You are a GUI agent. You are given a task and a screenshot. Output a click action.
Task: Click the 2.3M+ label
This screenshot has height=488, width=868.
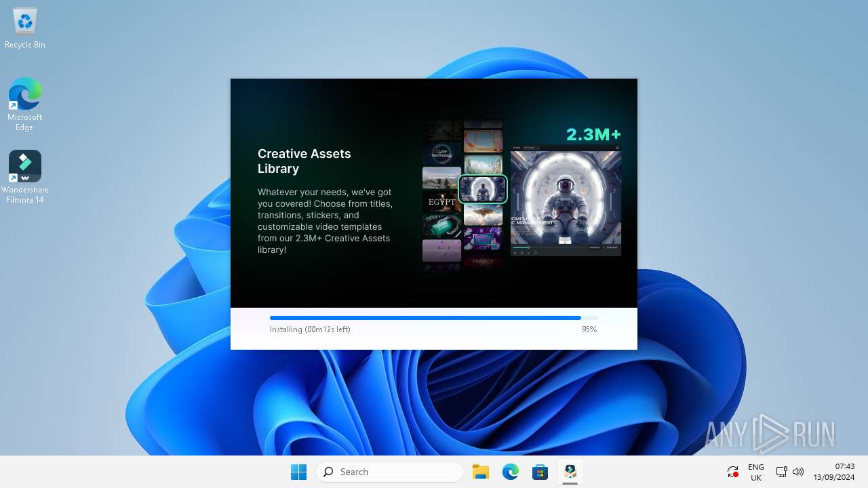pos(593,134)
